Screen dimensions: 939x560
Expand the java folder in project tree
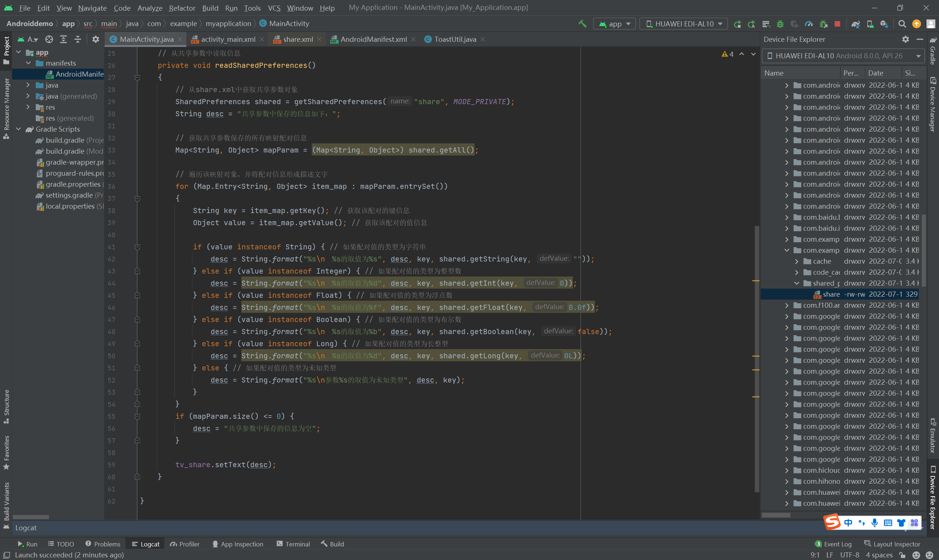pos(28,85)
